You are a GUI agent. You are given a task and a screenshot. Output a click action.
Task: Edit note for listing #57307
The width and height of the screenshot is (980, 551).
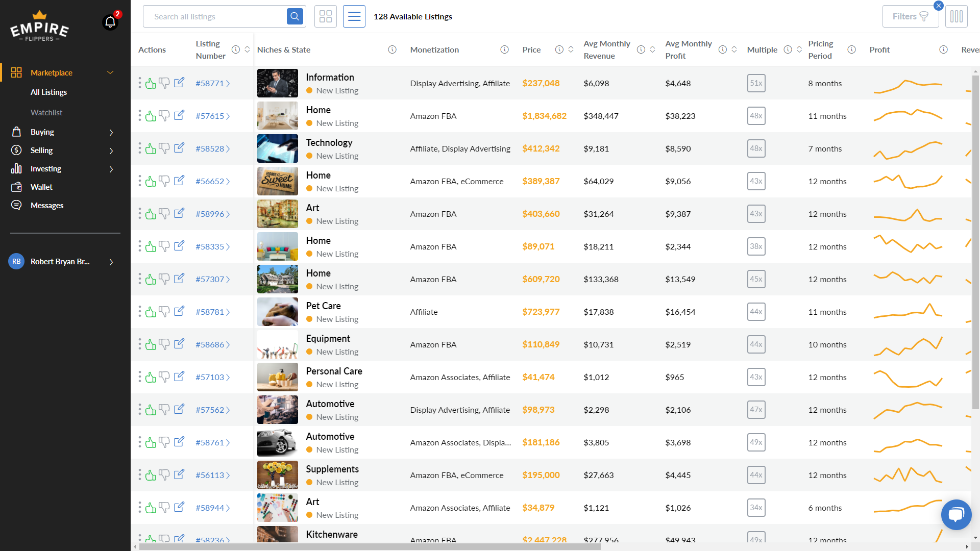(179, 279)
